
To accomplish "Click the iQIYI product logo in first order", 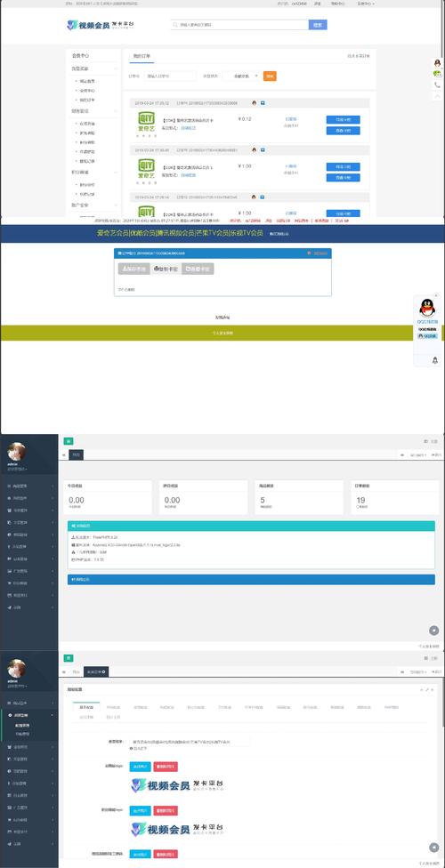I will pos(146,121).
